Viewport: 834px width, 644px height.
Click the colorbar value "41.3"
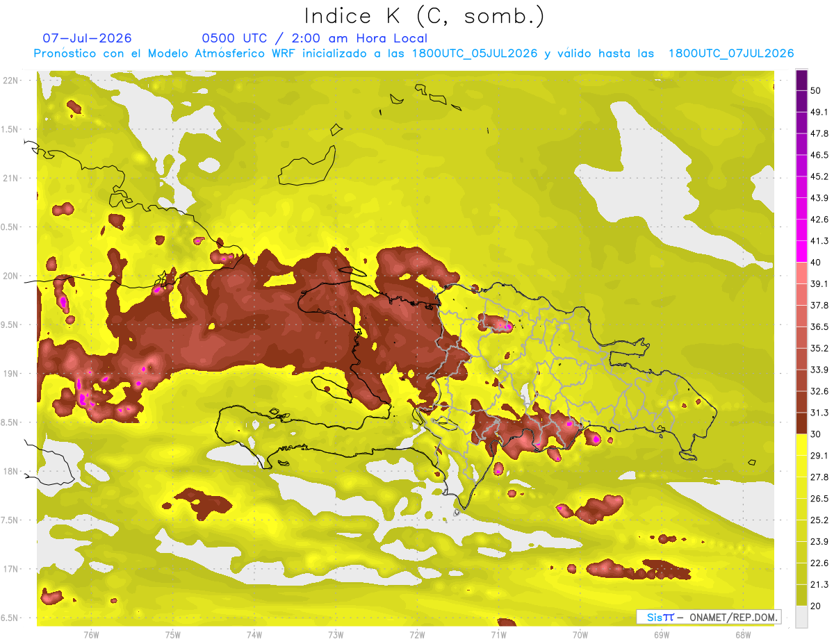[x=819, y=241]
